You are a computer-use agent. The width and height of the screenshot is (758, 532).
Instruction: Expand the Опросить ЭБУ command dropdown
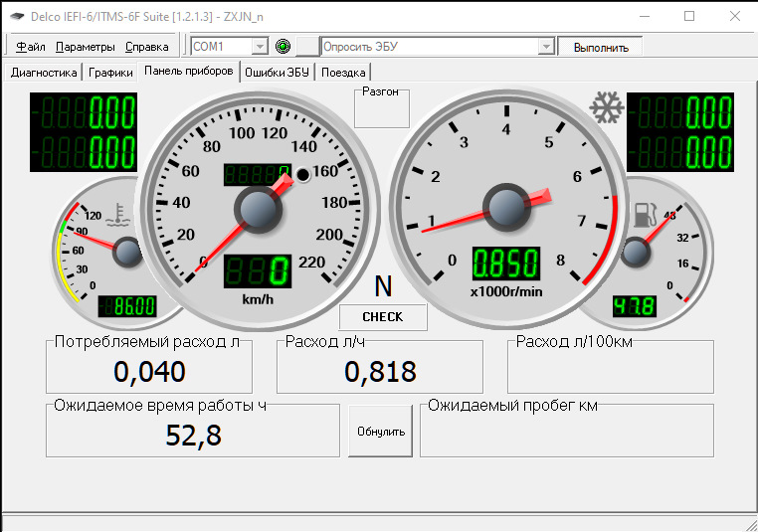[x=545, y=47]
